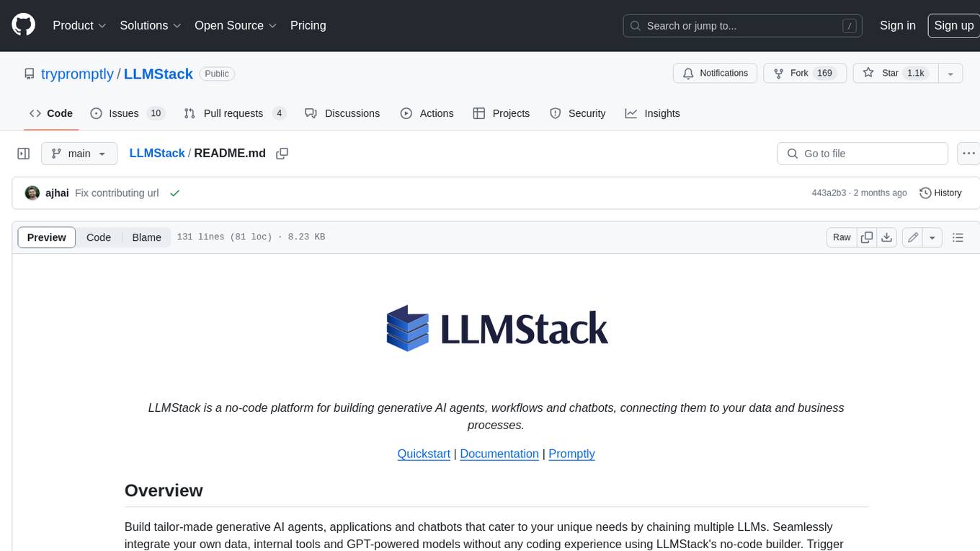Sign in to GitHub
980x551 pixels.
897,25
